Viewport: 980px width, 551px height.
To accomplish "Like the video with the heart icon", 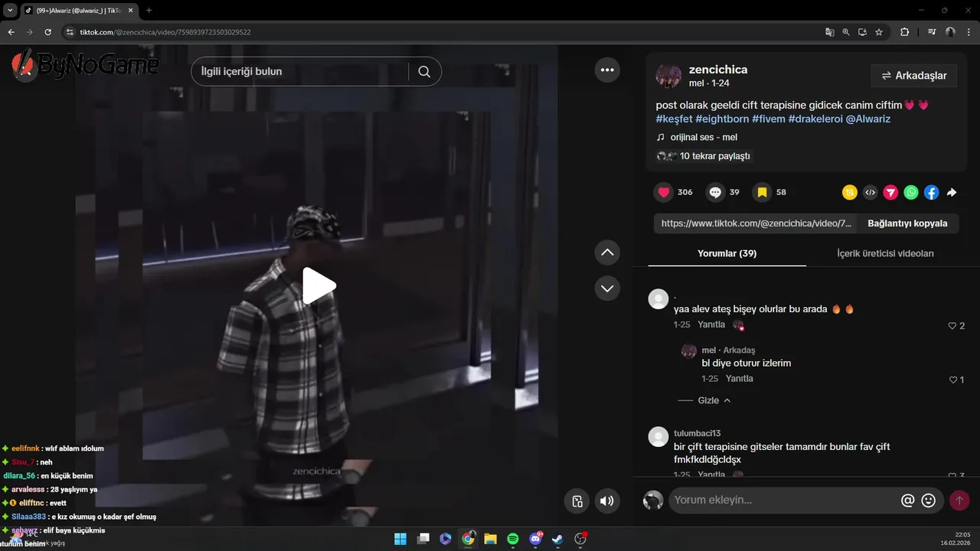I will pos(664,192).
